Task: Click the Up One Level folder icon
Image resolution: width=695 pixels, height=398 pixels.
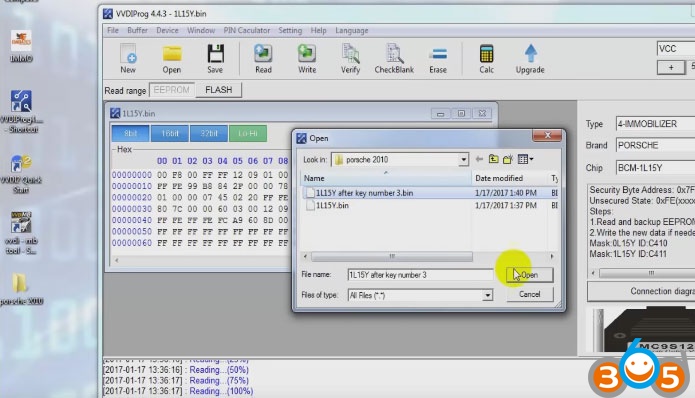Action: tap(493, 159)
